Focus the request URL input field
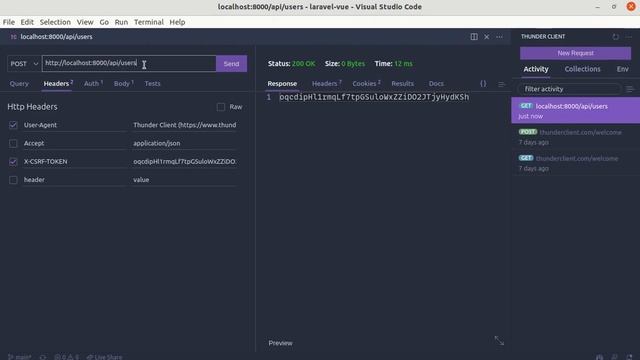 pos(129,63)
